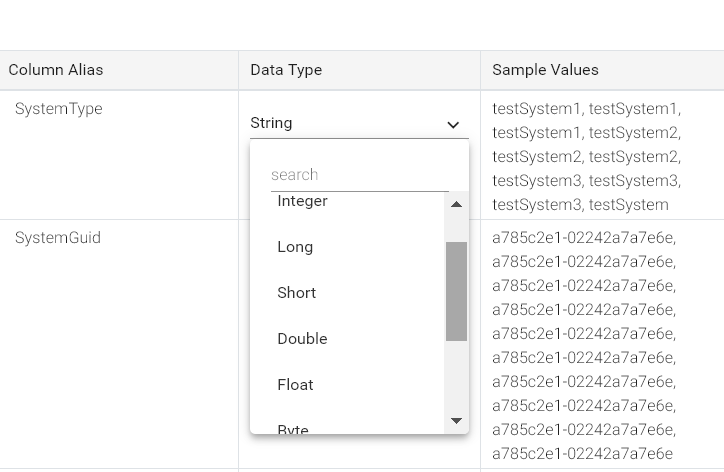Select Double as the data type
724x472 pixels.
point(302,339)
